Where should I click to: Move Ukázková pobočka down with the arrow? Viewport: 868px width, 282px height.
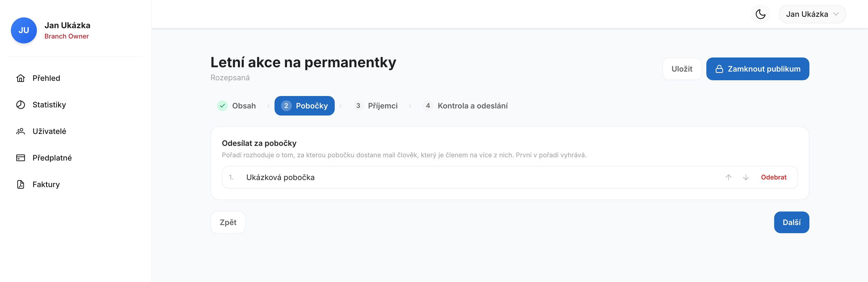pos(746,177)
